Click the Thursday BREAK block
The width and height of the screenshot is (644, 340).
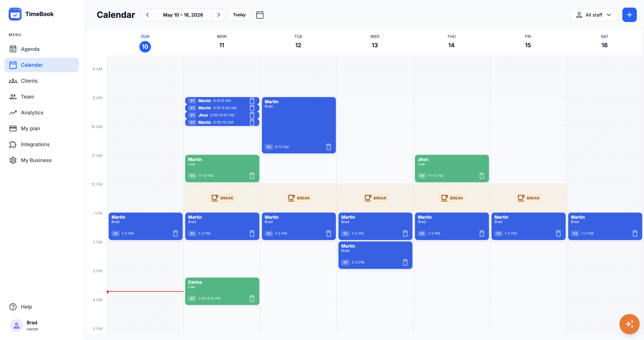pos(451,198)
